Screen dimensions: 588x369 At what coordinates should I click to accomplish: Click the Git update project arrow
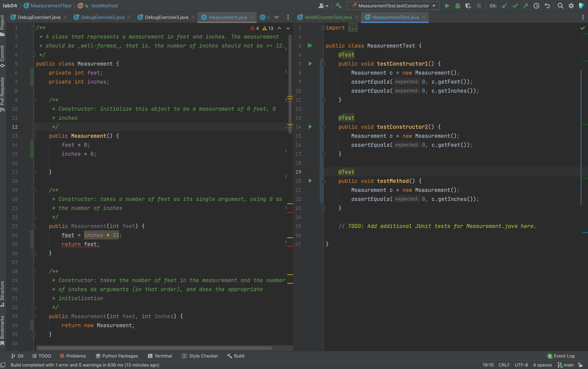click(x=504, y=6)
